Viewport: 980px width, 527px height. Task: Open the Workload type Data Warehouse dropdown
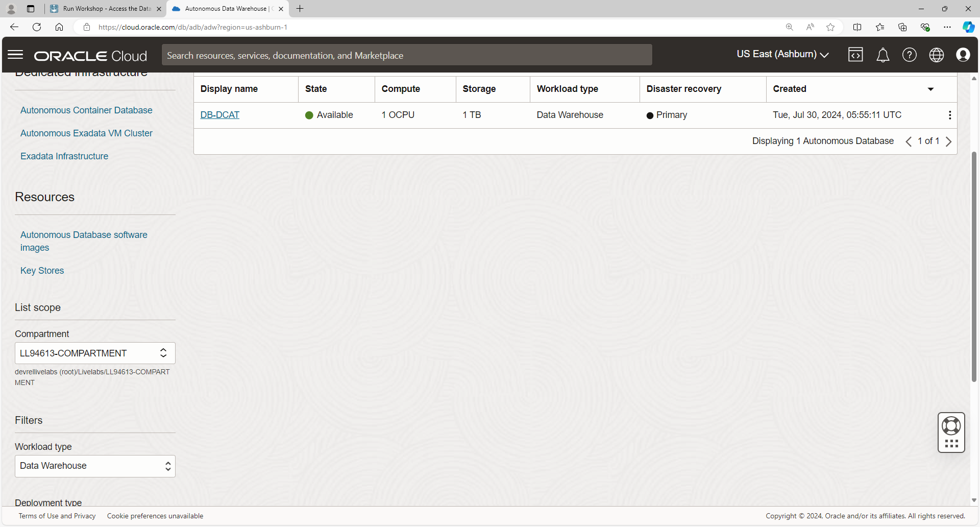click(95, 466)
